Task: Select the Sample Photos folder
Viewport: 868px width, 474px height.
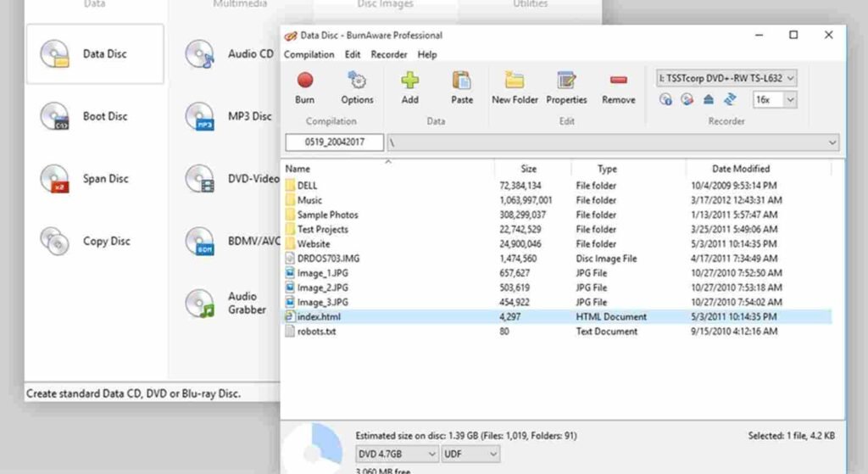Action: click(x=557, y=215)
